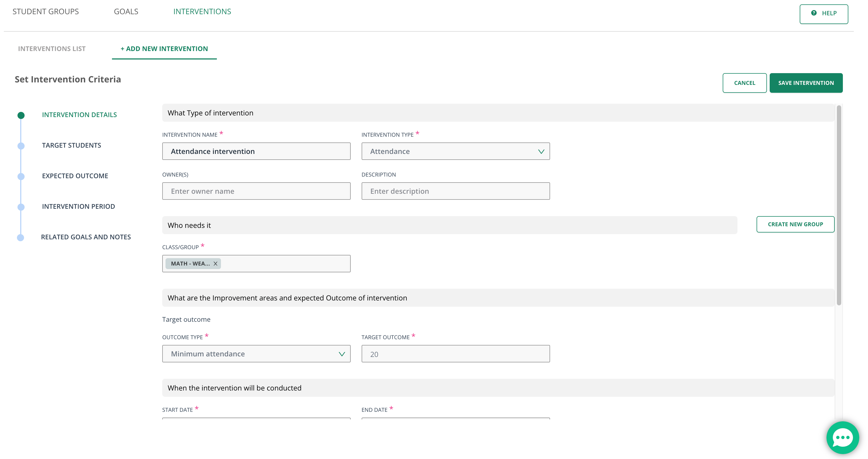Expand the Outcome Type dropdown arrow
This screenshot has width=868, height=459.
[x=342, y=354]
